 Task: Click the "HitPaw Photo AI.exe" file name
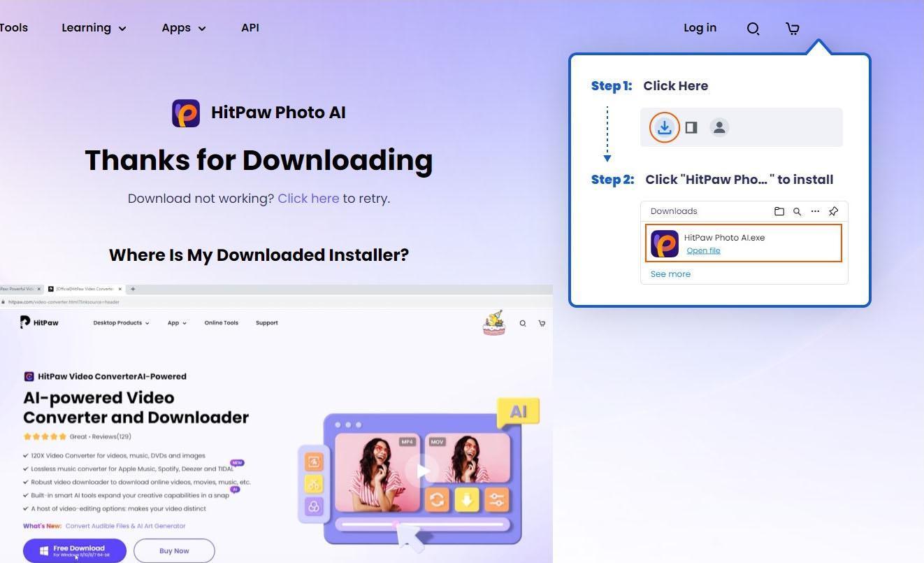point(724,238)
